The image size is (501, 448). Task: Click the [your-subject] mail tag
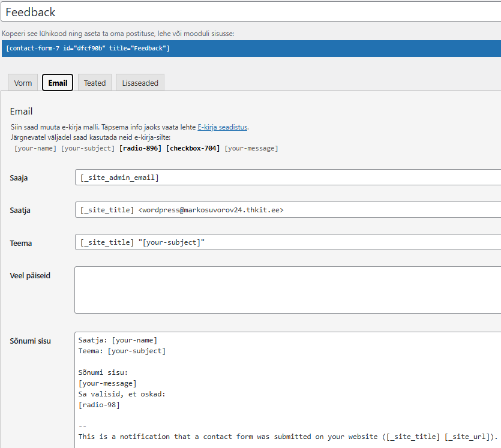coord(88,148)
